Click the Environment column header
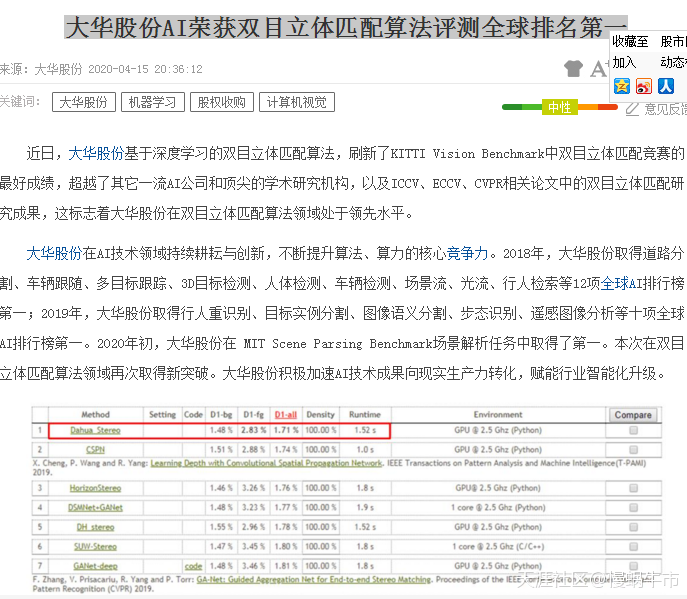The width and height of the screenshot is (687, 599). pyautogui.click(x=498, y=415)
